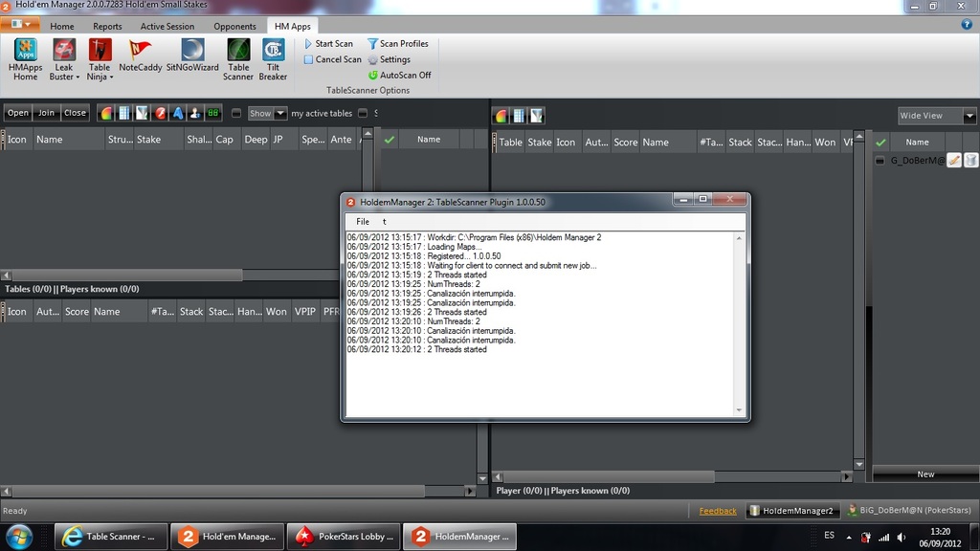Image resolution: width=980 pixels, height=551 pixels.
Task: Click the green digital counter toolbar icon
Action: (x=212, y=113)
